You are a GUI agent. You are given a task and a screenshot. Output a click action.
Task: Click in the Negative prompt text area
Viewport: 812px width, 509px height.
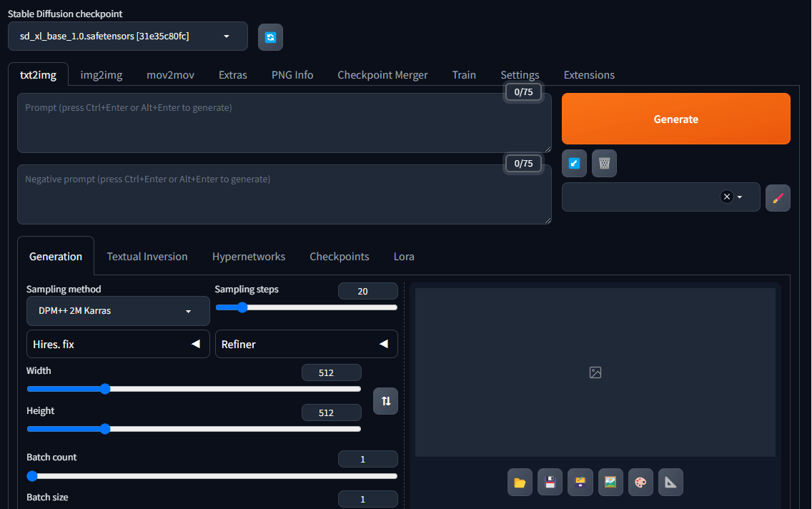[284, 194]
